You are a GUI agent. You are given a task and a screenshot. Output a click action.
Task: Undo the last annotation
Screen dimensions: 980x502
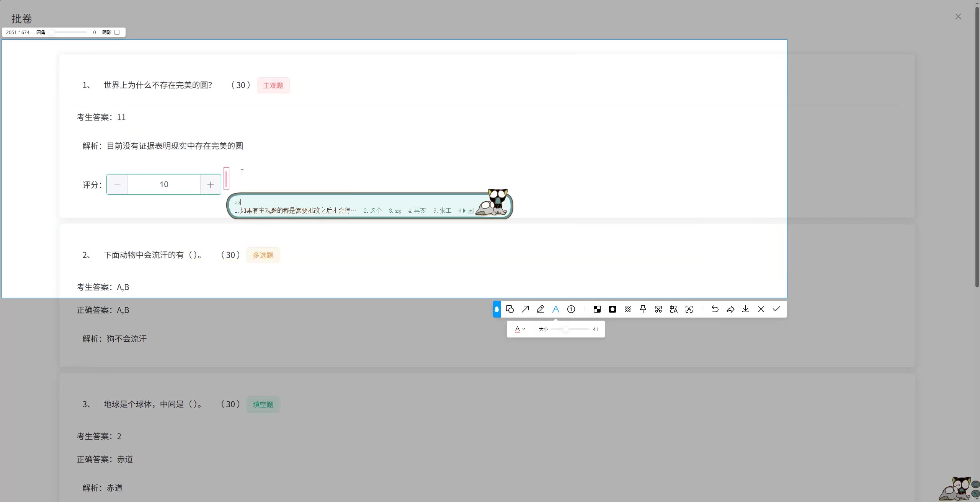715,309
